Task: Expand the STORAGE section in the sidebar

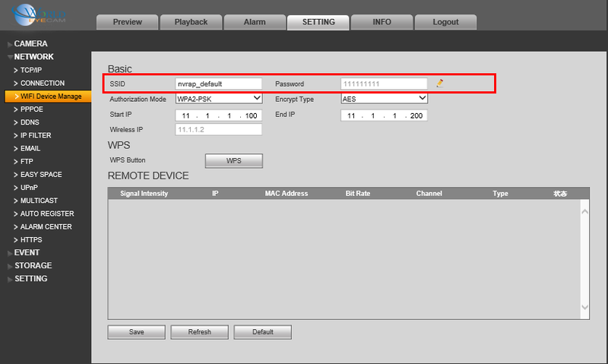Action: pos(33,265)
